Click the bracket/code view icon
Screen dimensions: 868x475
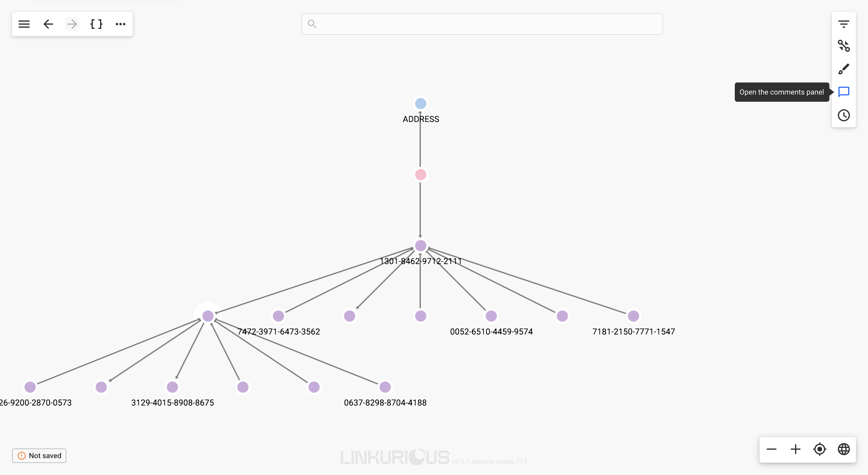96,23
